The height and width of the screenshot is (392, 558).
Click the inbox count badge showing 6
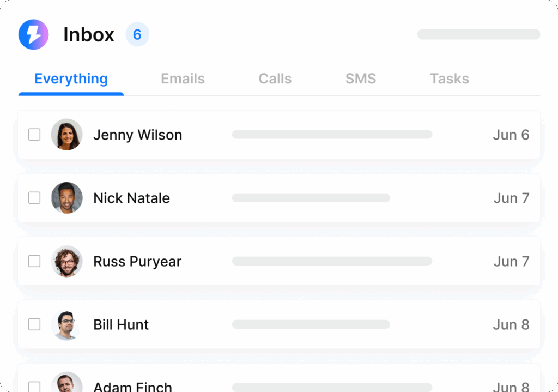[x=137, y=34]
